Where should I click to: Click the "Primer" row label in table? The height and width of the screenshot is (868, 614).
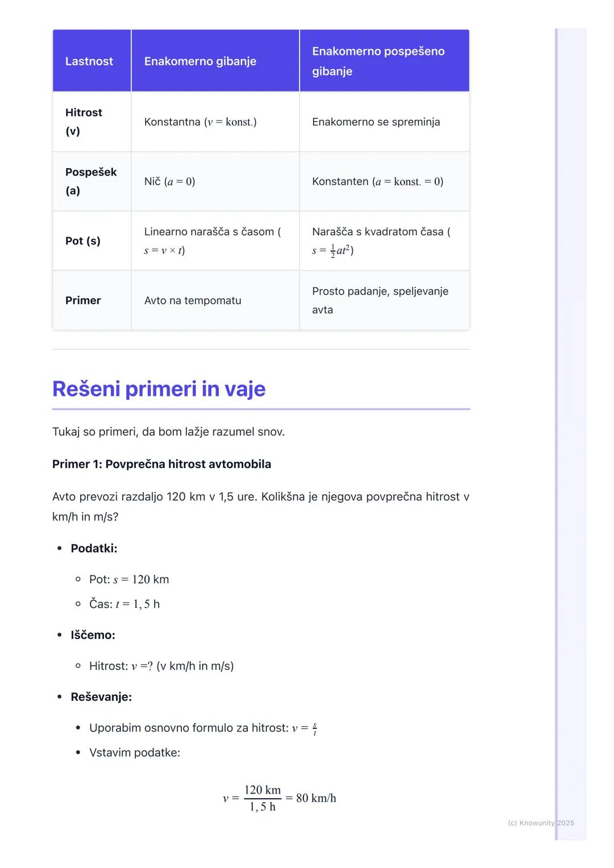pos(83,301)
